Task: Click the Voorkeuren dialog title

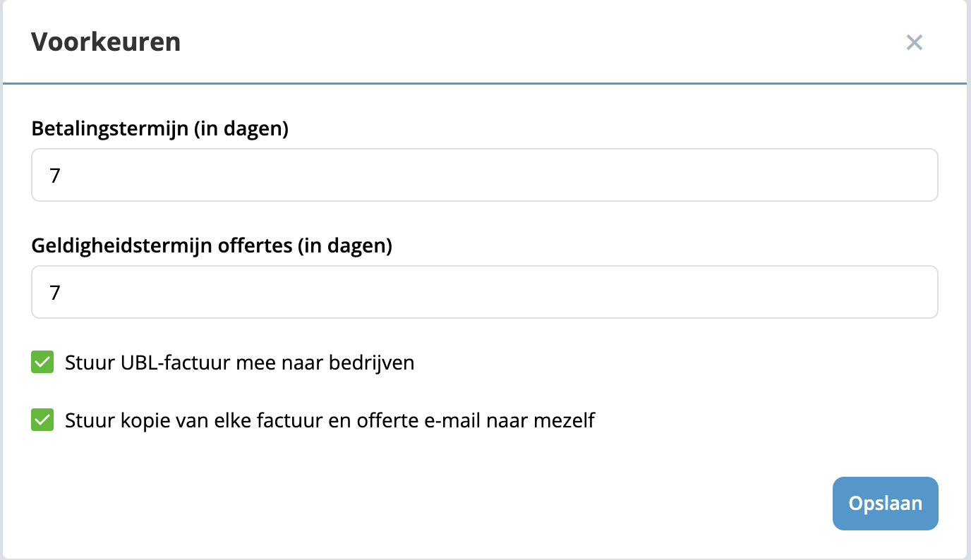Action: (106, 42)
